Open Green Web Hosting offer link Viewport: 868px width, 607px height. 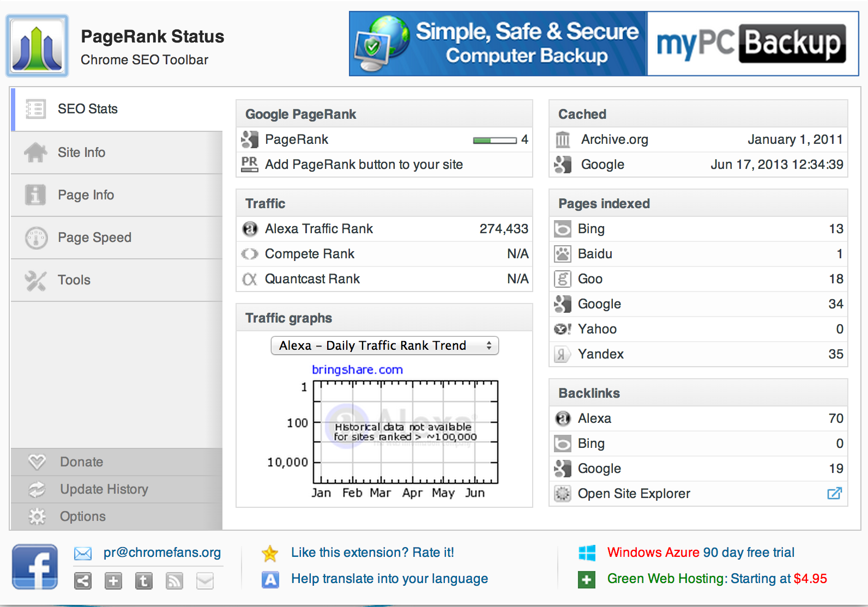tap(717, 579)
